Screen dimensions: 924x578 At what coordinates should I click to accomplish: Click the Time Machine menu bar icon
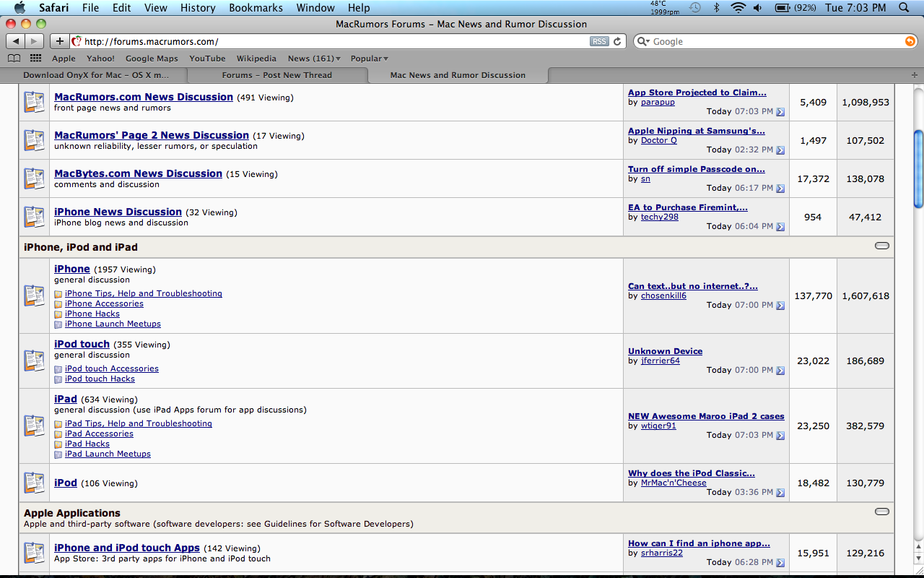694,8
